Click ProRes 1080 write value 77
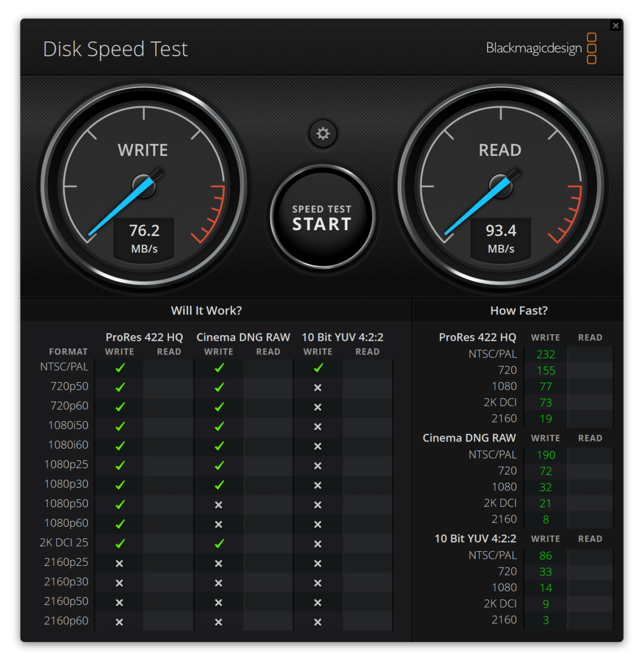The width and height of the screenshot is (644, 665). [x=545, y=387]
